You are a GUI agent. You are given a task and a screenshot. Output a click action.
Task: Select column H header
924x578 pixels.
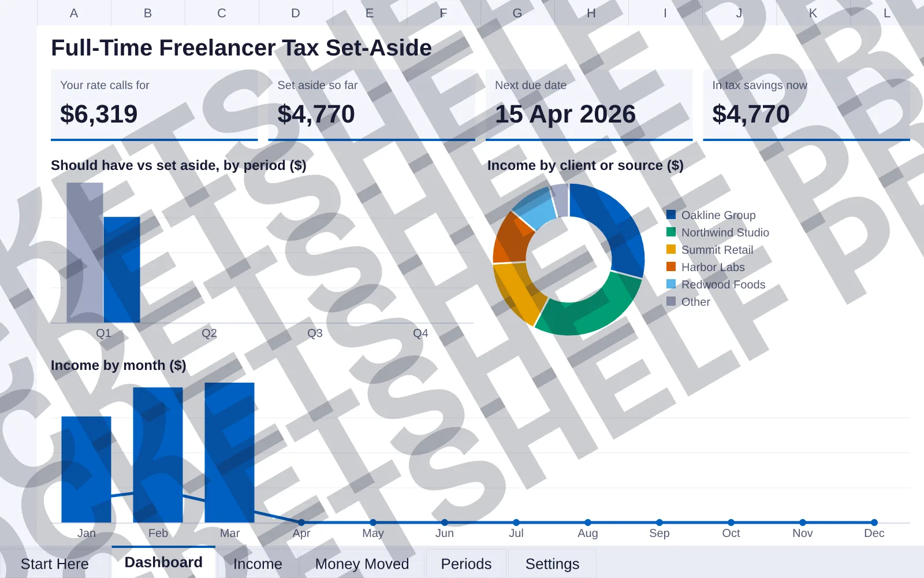591,13
